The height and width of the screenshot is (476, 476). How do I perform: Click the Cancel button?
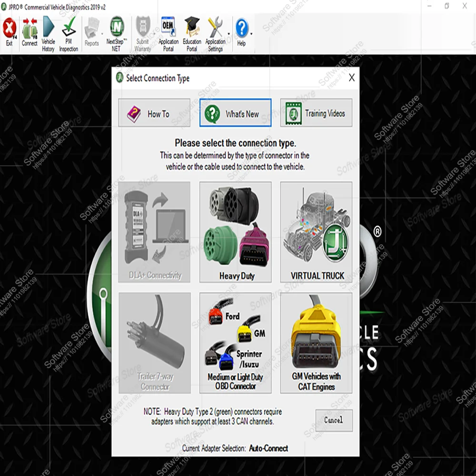click(x=334, y=420)
